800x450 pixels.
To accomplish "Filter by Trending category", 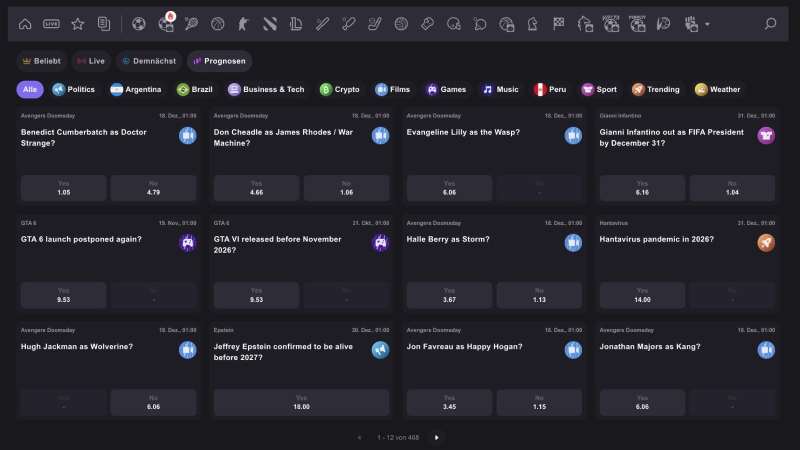I will coord(656,89).
